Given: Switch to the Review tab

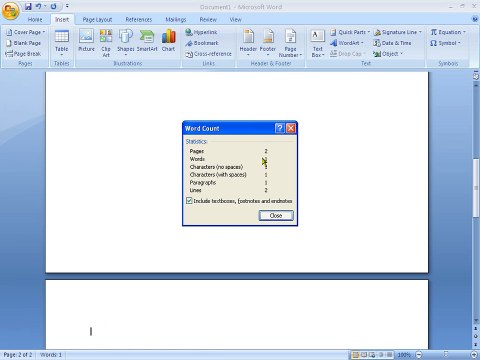Looking at the screenshot, I should (208, 20).
